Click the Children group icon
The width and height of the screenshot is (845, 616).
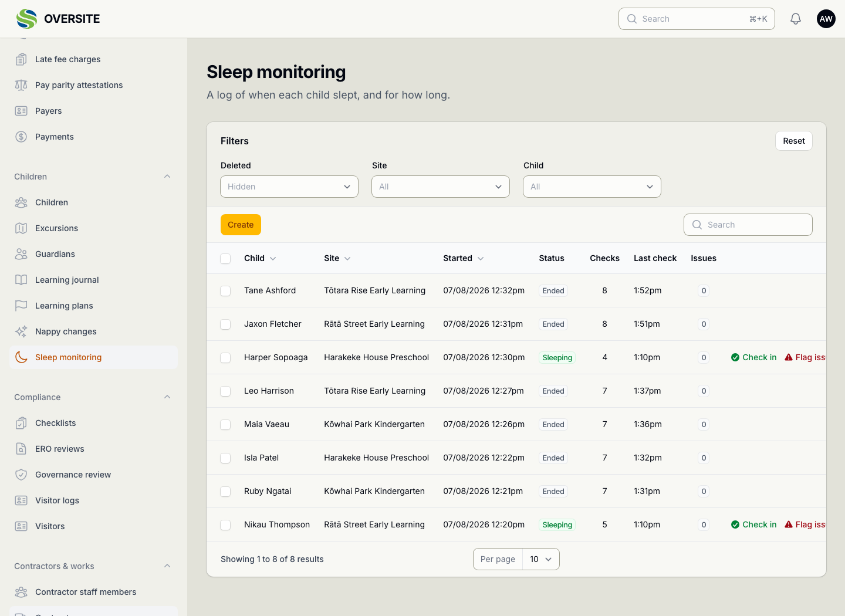[x=21, y=202]
